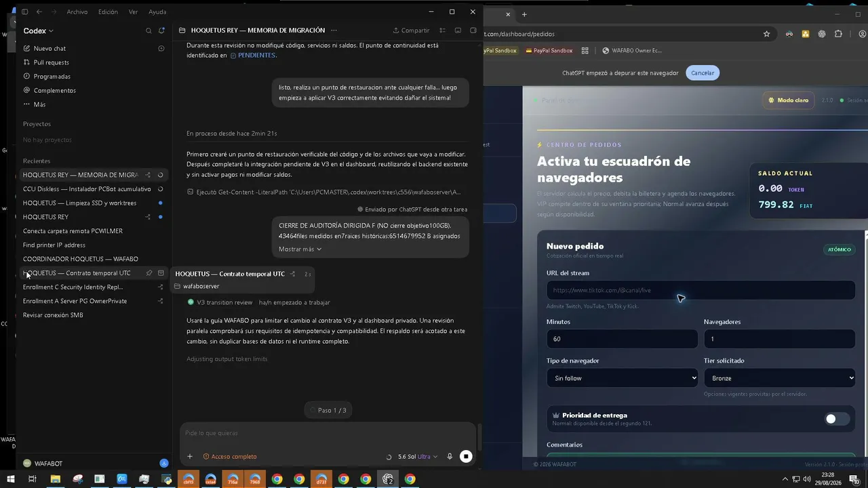Click the toolbar icon right of Compartir
Image resolution: width=868 pixels, height=488 pixels.
point(442,30)
